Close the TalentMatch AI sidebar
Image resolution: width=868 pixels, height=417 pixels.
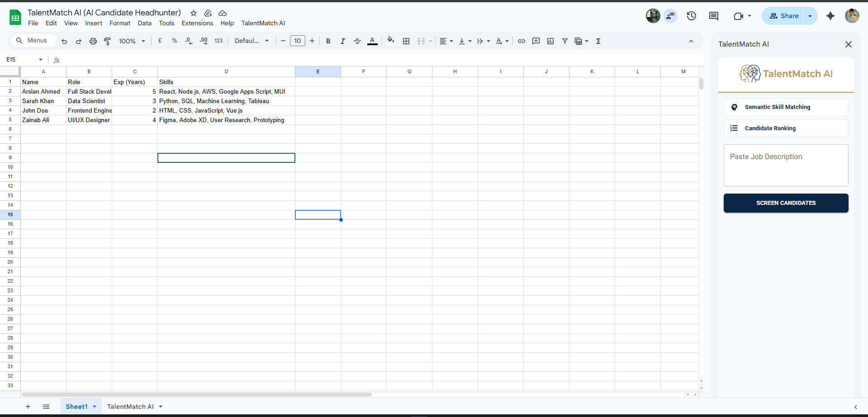point(849,44)
